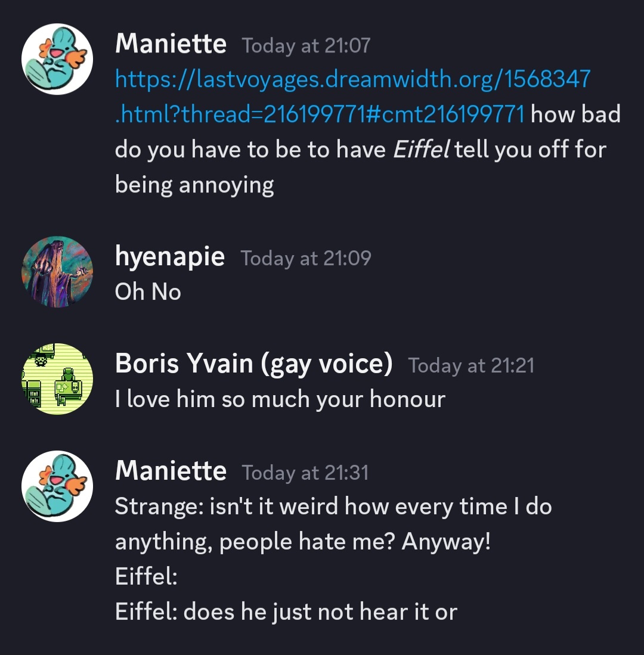Click the Maniette username at 21:31
Viewport: 644px width, 655px height.
(171, 471)
